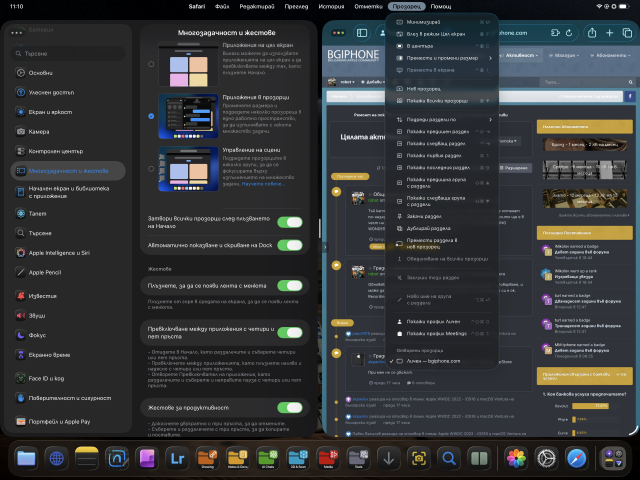Click the Safari share icon
640x480 pixels.
pyautogui.click(x=593, y=33)
